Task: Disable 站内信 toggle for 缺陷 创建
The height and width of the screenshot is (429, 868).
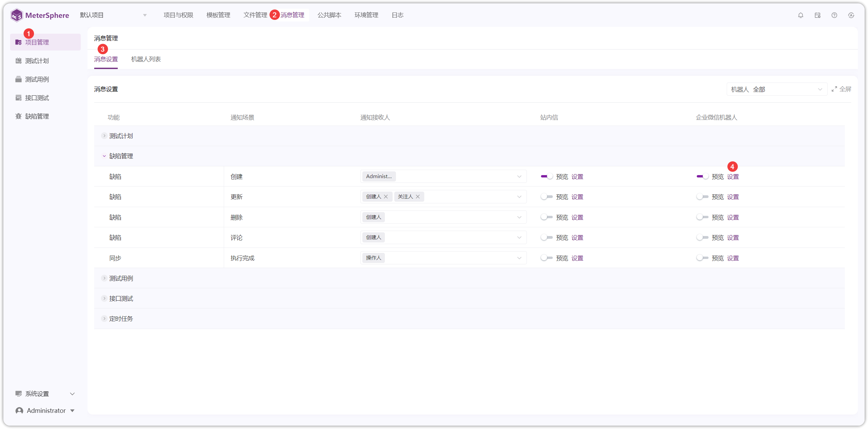Action: pyautogui.click(x=546, y=176)
